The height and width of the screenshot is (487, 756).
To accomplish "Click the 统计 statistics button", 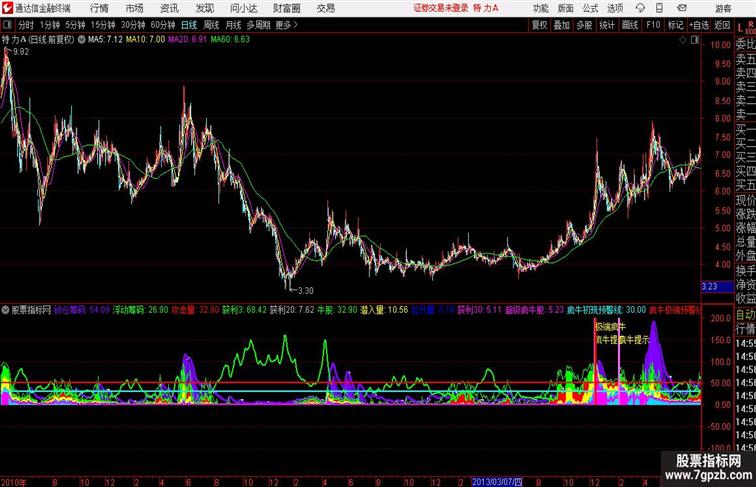I will point(607,25).
